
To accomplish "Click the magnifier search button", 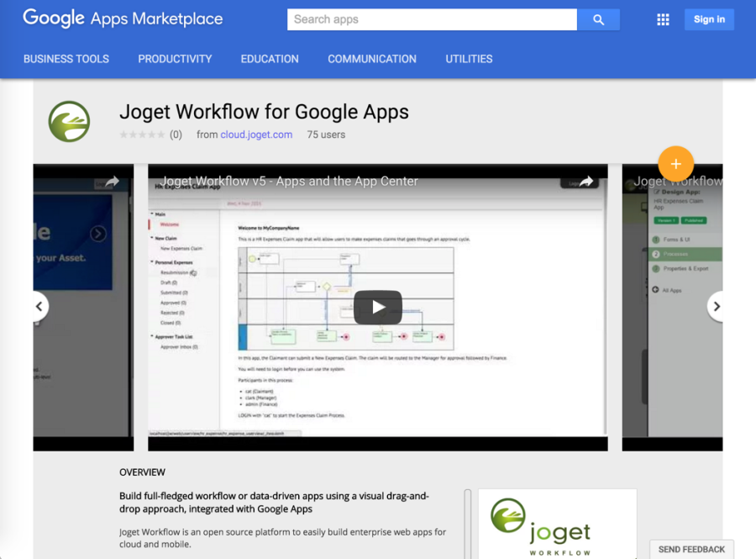I will [598, 19].
